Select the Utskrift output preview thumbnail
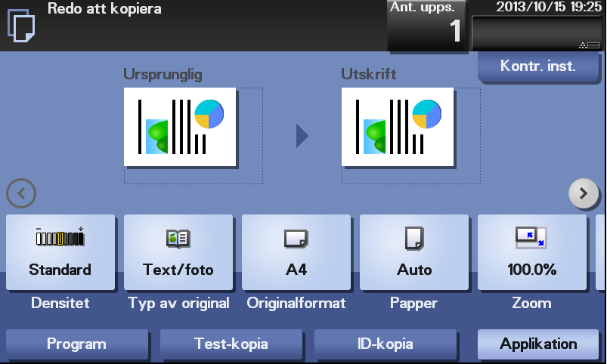607x364 pixels. click(398, 127)
